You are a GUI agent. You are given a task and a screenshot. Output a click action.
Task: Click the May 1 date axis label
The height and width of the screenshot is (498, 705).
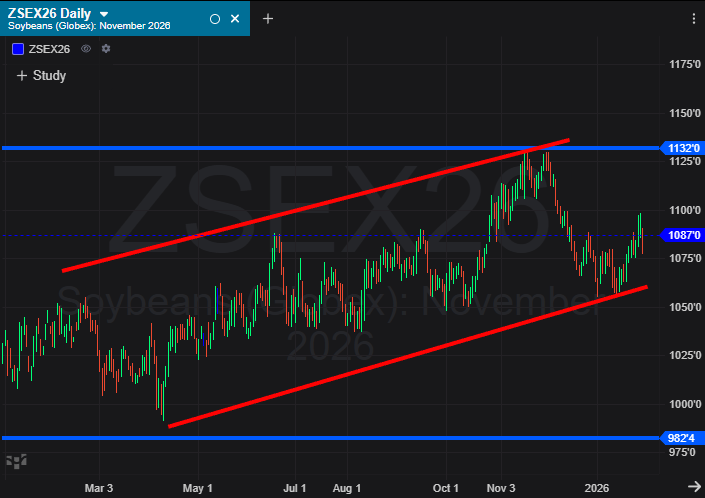coord(197,488)
